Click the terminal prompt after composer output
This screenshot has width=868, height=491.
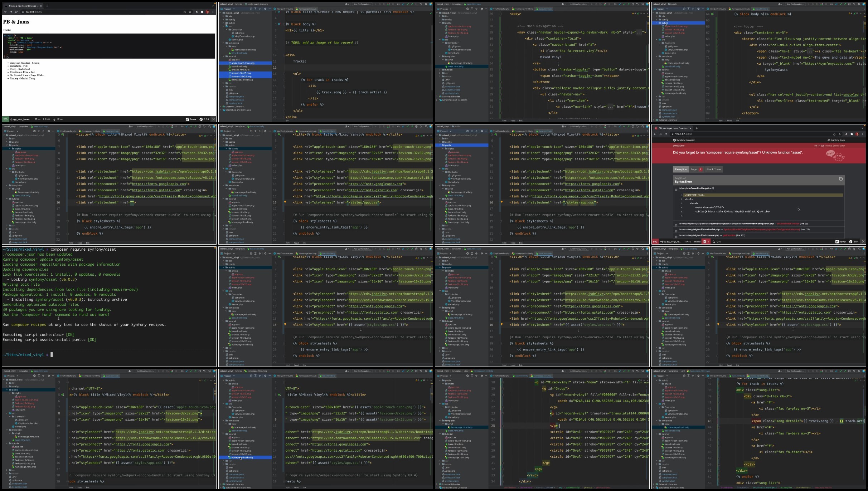click(52, 355)
